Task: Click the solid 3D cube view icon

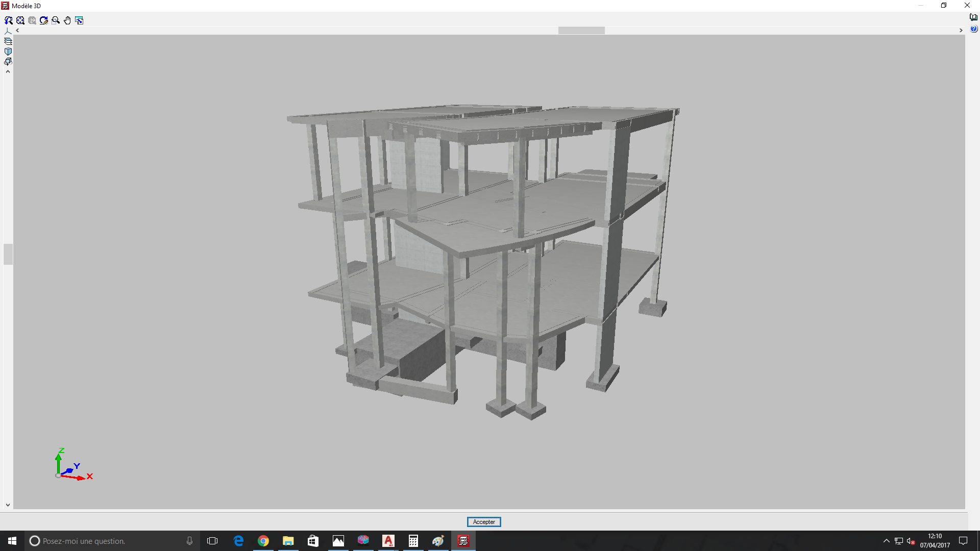Action: click(8, 52)
